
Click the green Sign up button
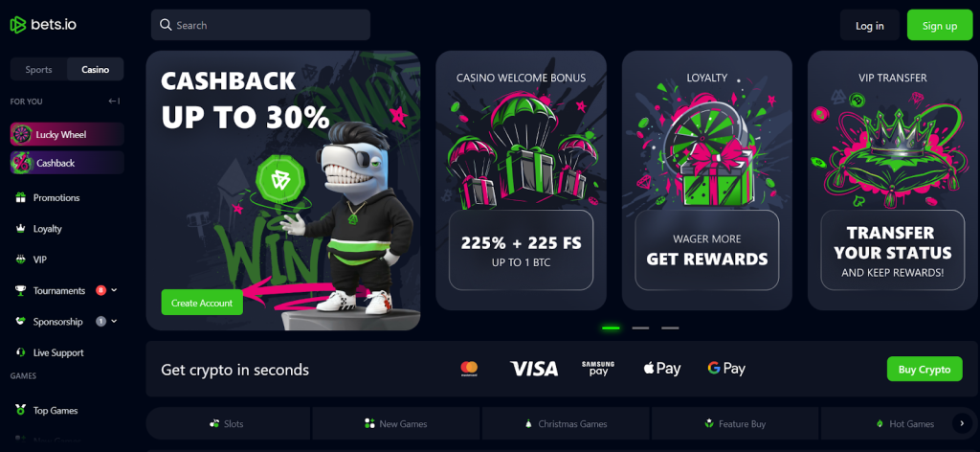tap(940, 26)
